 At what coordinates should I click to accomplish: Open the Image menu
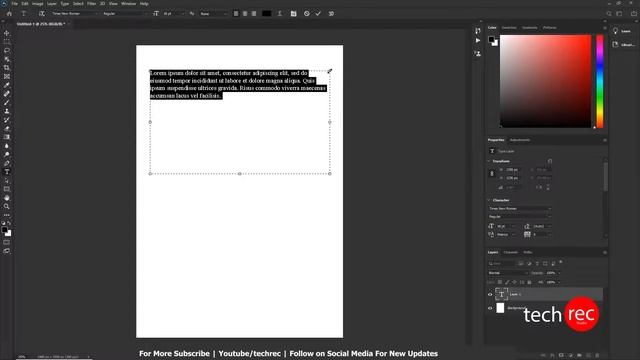38,4
